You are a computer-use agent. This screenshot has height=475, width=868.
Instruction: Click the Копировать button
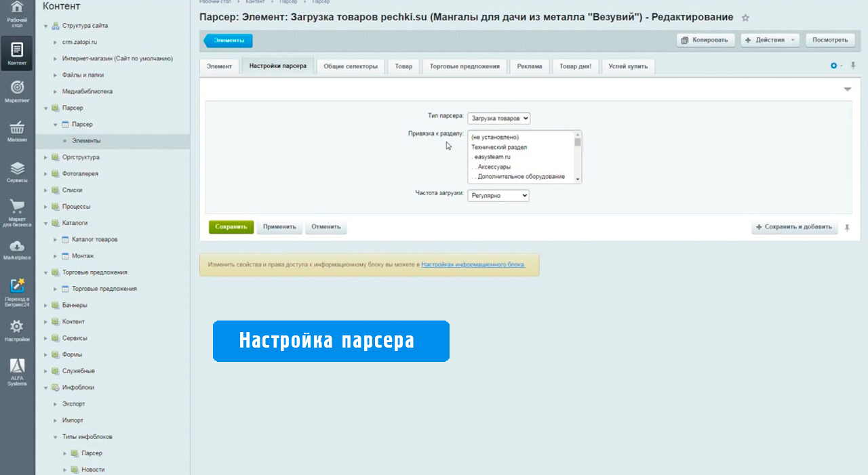click(x=707, y=40)
